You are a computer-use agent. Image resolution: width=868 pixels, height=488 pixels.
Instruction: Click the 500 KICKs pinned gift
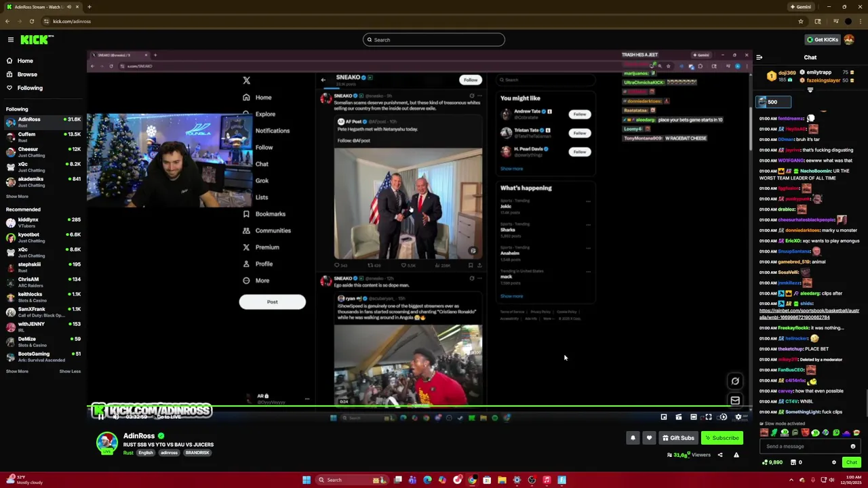click(x=774, y=102)
